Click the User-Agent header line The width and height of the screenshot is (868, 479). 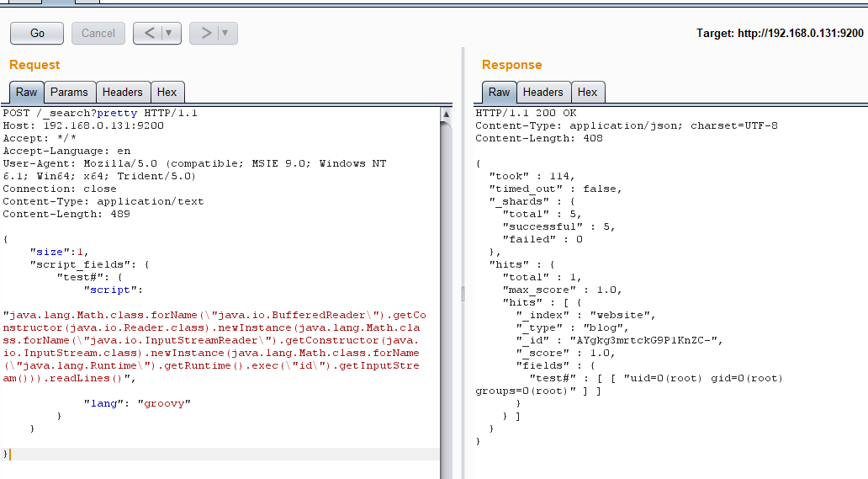click(x=195, y=170)
